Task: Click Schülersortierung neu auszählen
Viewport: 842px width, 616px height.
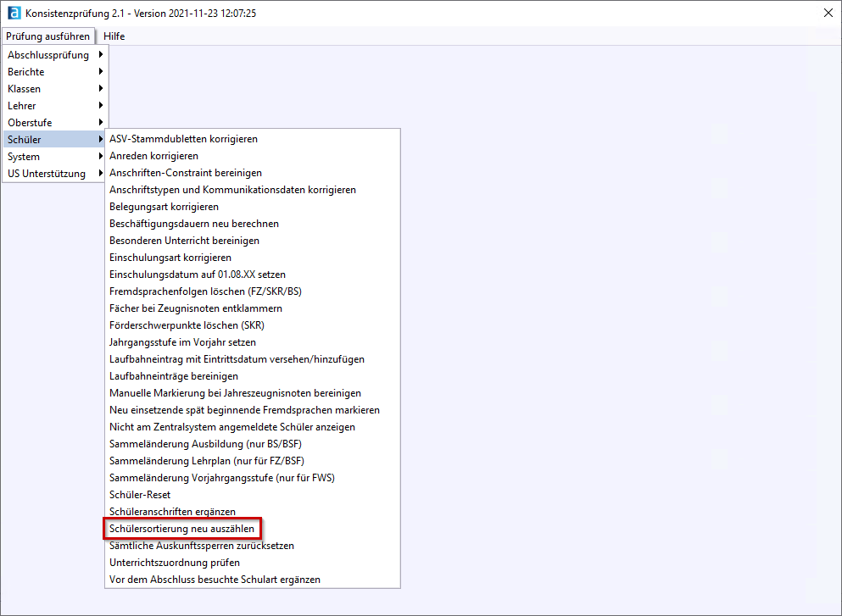Action: tap(253, 529)
